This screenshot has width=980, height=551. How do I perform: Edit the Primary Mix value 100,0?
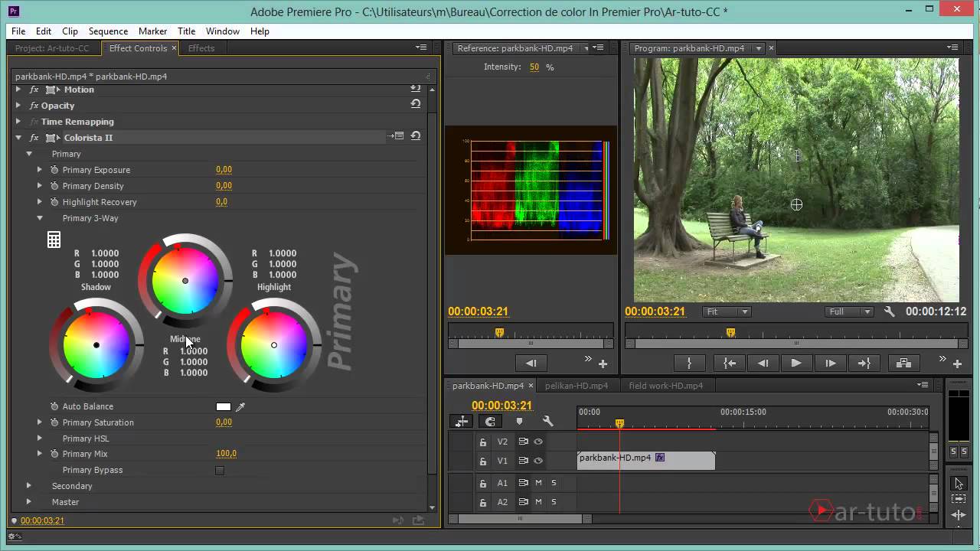(226, 454)
